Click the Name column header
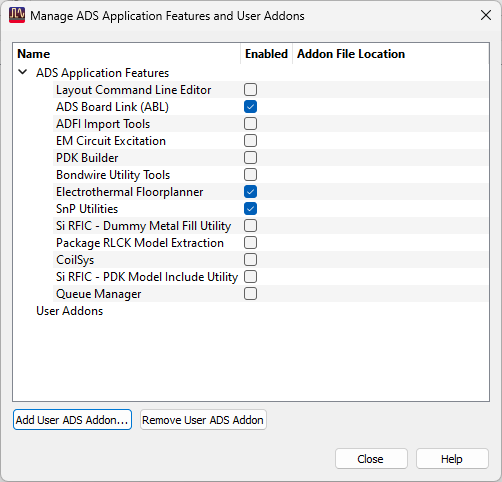 [x=127, y=54]
